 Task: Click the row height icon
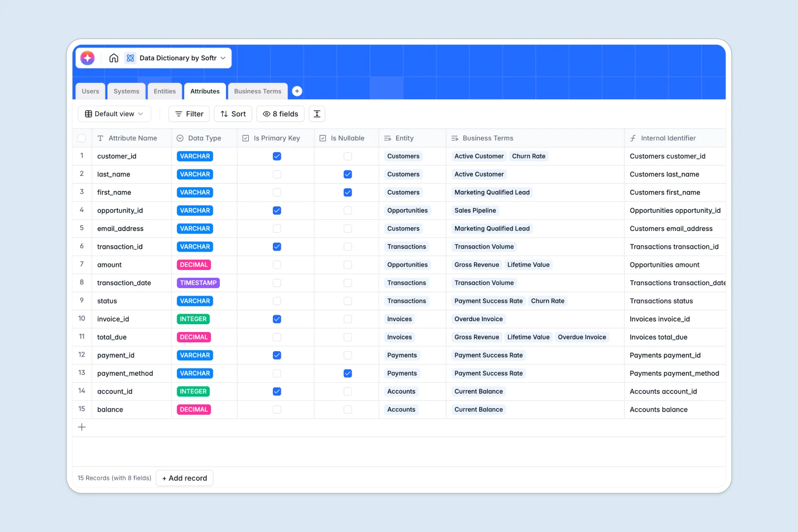point(317,114)
